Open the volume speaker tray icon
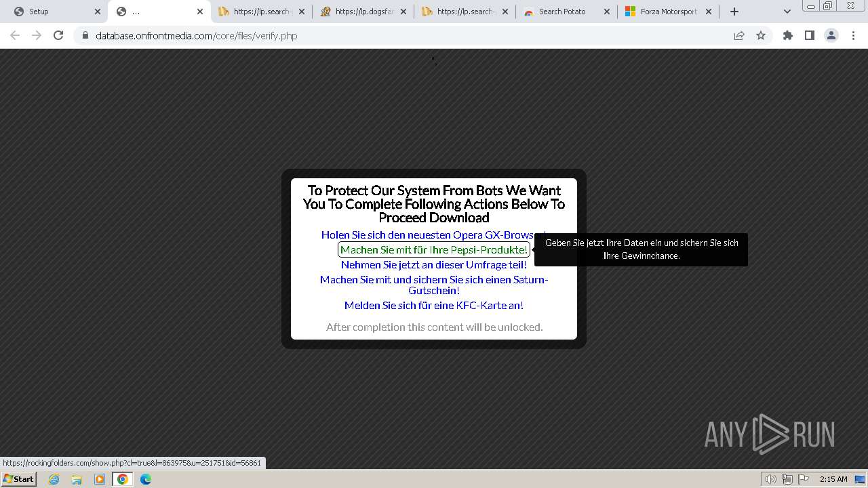 click(x=771, y=479)
